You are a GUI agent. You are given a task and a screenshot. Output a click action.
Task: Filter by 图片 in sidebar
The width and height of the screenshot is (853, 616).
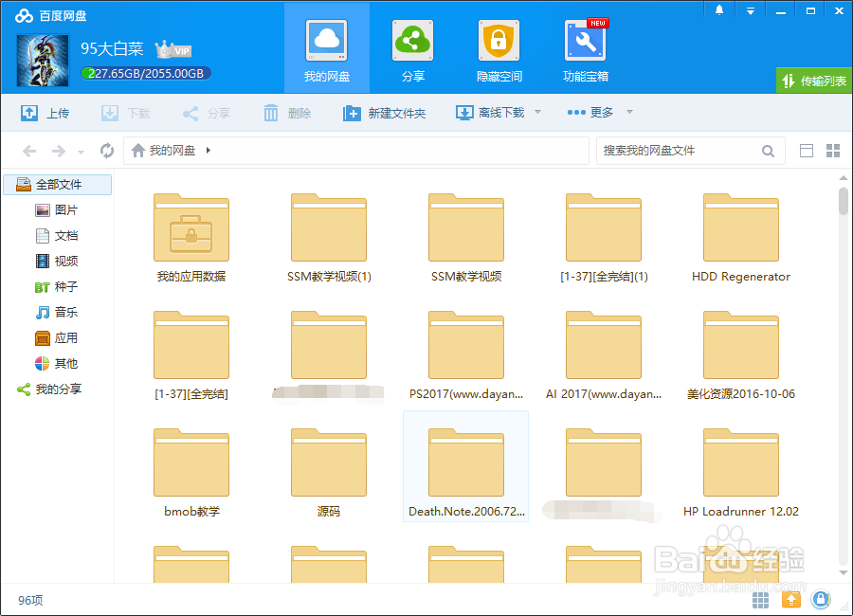tap(57, 210)
